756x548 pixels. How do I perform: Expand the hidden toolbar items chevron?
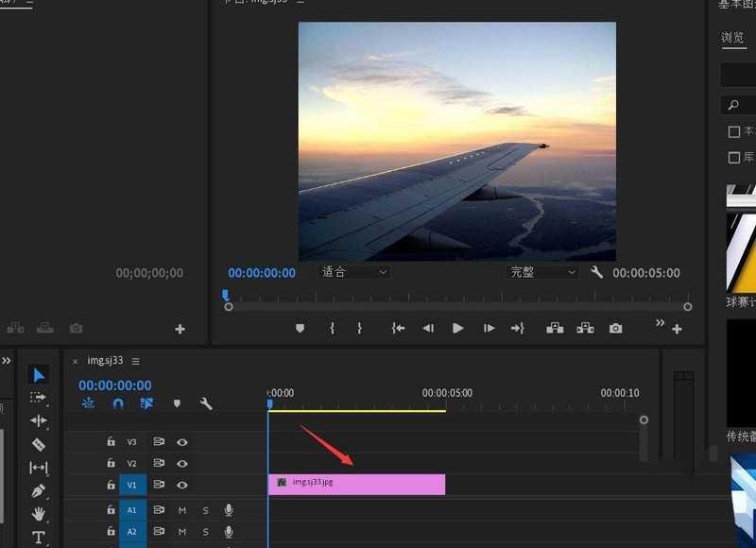point(661,323)
